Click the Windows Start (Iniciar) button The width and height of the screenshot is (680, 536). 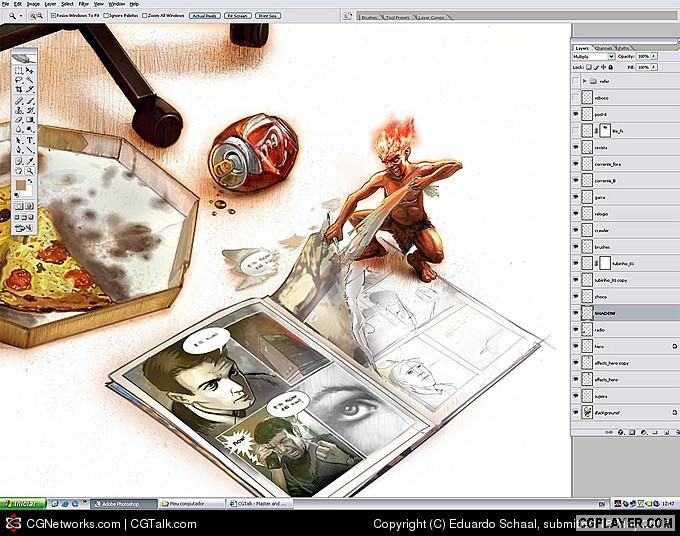pos(23,503)
